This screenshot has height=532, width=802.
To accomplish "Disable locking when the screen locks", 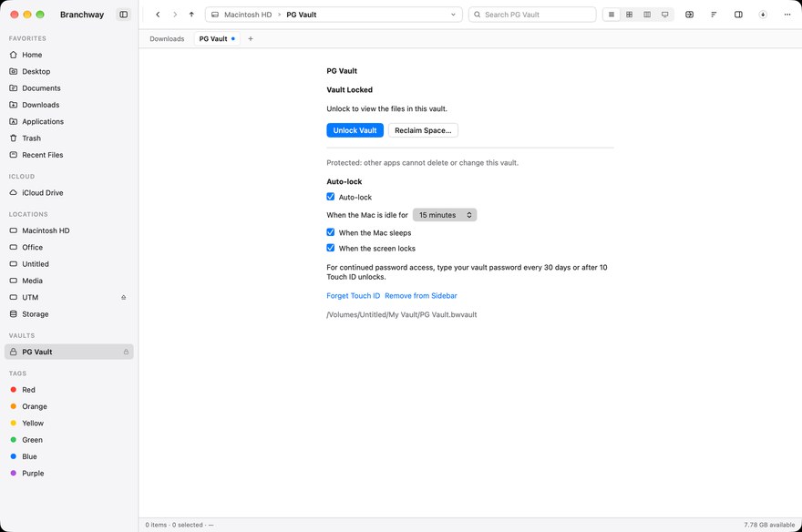I will coord(331,248).
